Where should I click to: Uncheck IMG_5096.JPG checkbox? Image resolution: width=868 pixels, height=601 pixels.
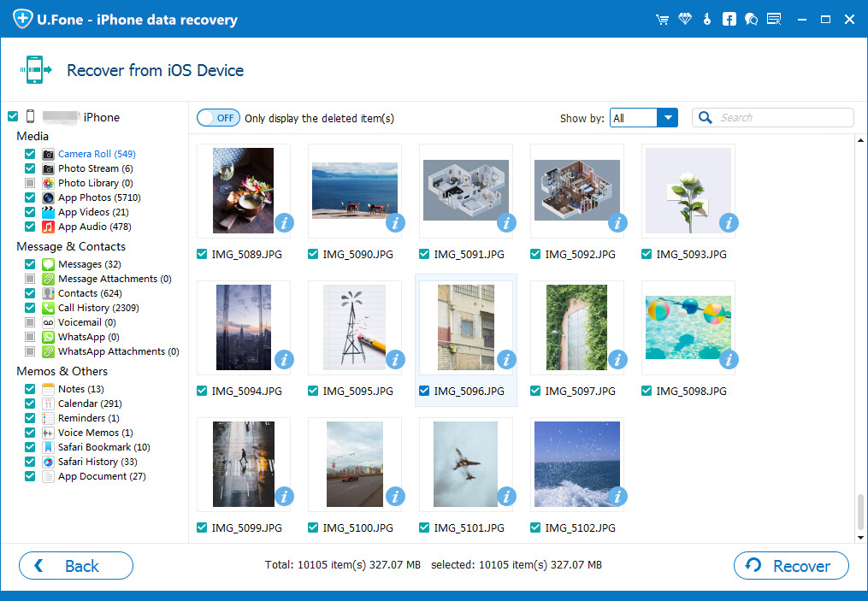[424, 391]
